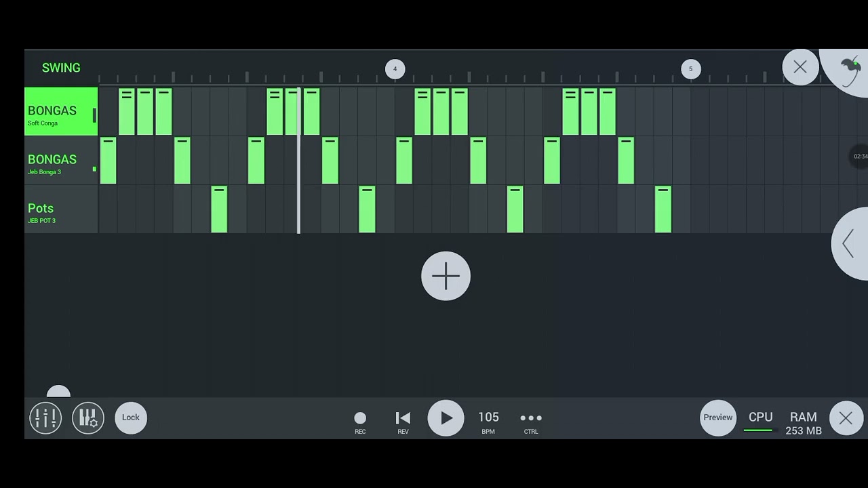
Task: Toggle the Preview button
Action: pyautogui.click(x=717, y=418)
